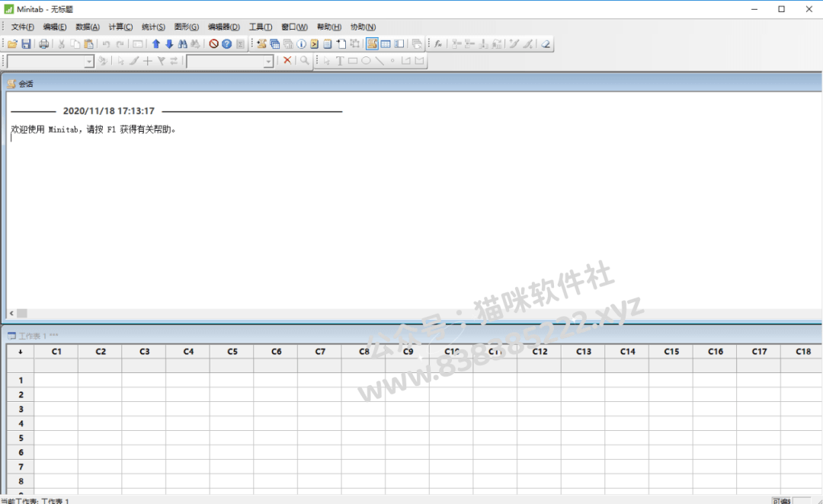The height and width of the screenshot is (504, 823).
Task: Click the session timestamp 2020/11/18 17:13:17
Action: click(109, 111)
